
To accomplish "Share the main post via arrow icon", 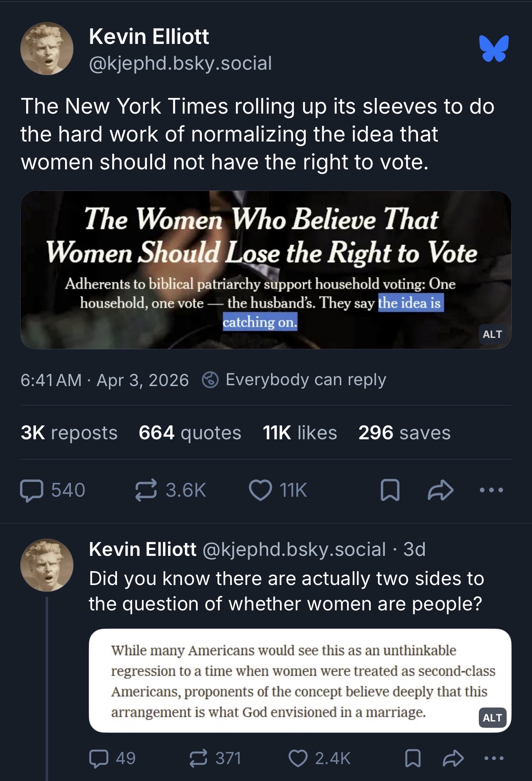I will coord(440,490).
